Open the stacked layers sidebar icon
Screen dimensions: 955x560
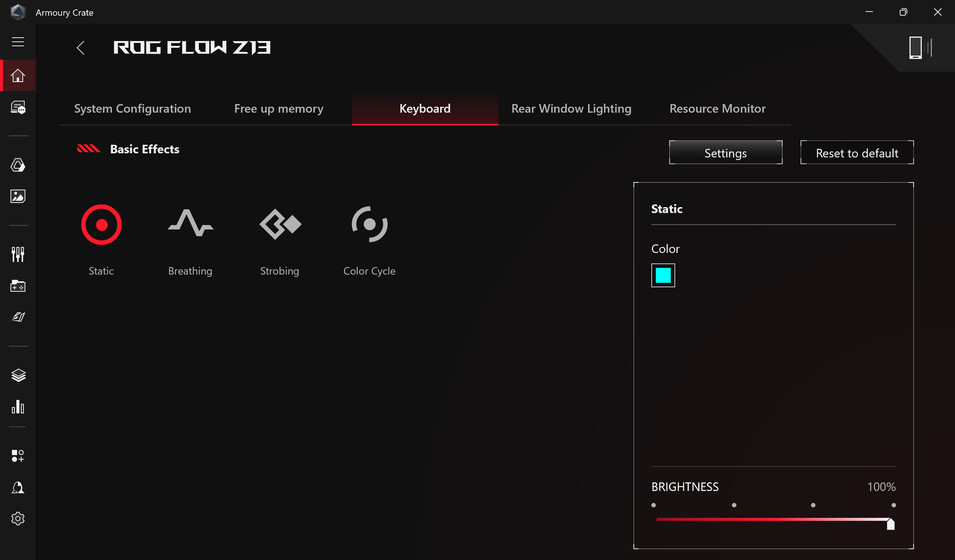(18, 375)
